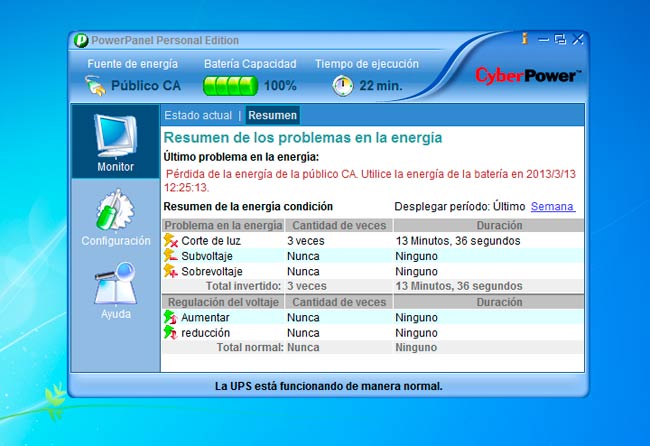The width and height of the screenshot is (650, 446).
Task: Click the Nunca count in Aumentar row
Action: click(303, 318)
